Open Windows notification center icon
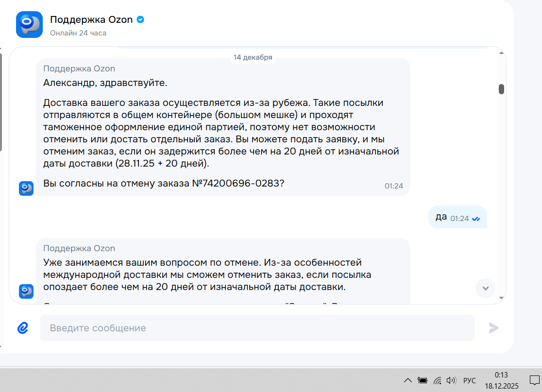Image resolution: width=542 pixels, height=392 pixels. 534,381
